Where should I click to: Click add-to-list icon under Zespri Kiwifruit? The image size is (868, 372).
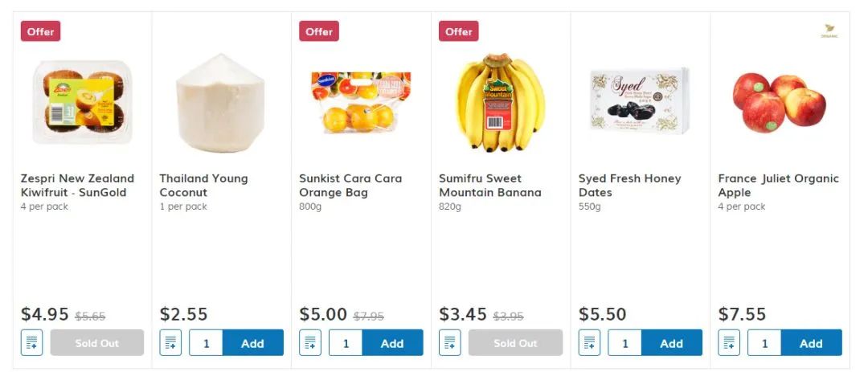[31, 343]
